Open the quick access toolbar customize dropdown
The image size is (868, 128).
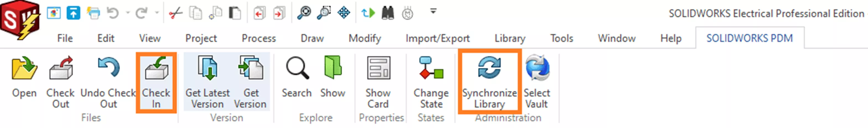point(433,11)
